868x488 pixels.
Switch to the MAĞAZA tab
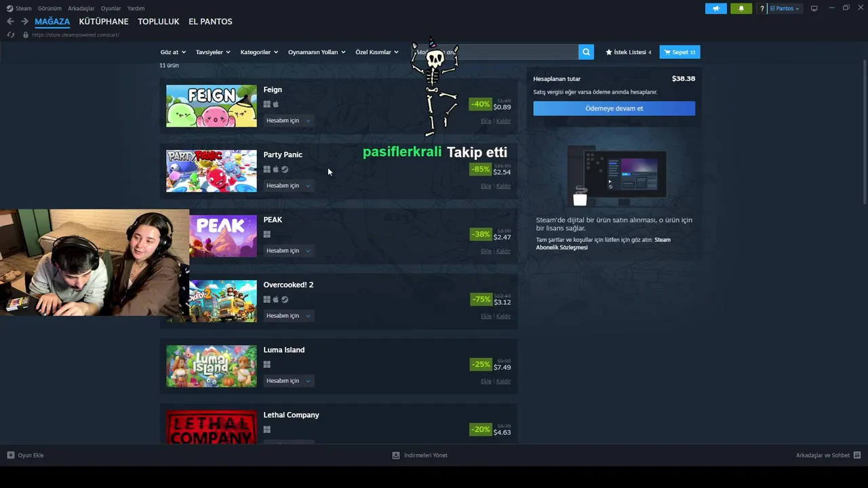[x=52, y=22]
